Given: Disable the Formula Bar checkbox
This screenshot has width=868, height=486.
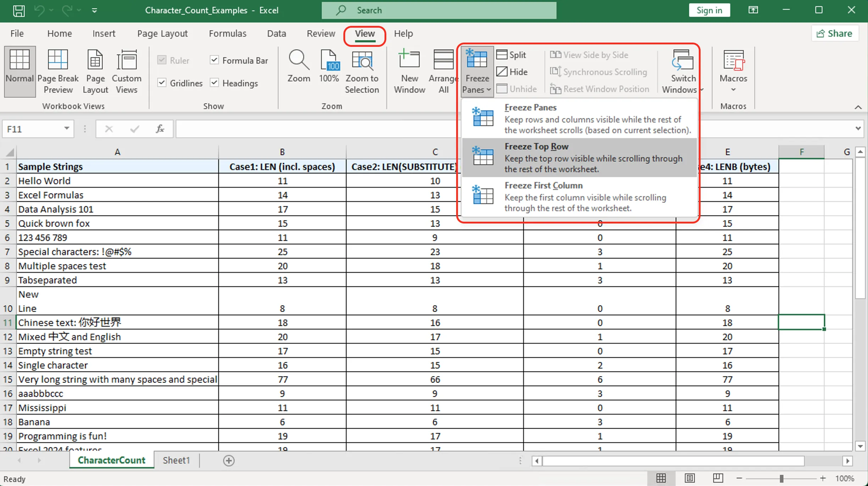Looking at the screenshot, I should coord(214,60).
